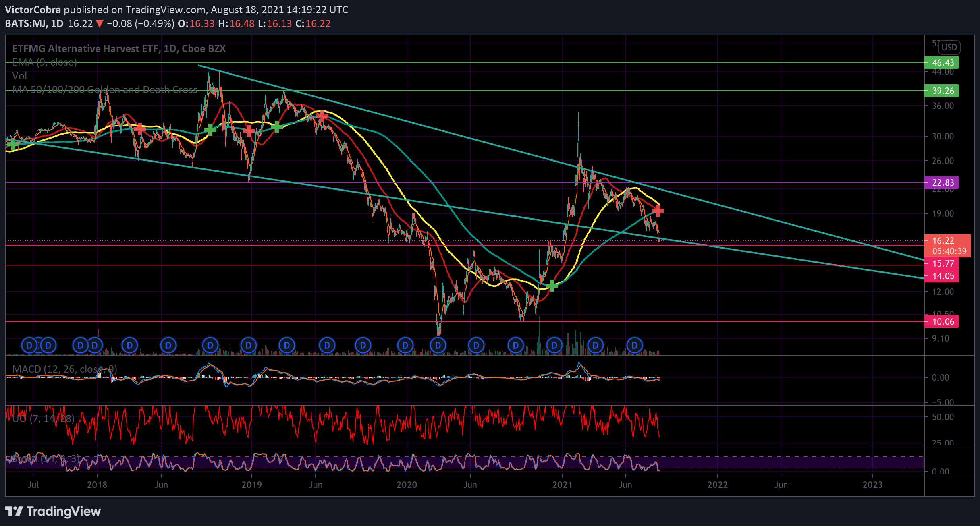Select the 39.26 green price label
This screenshot has width=980, height=526.
pos(942,91)
